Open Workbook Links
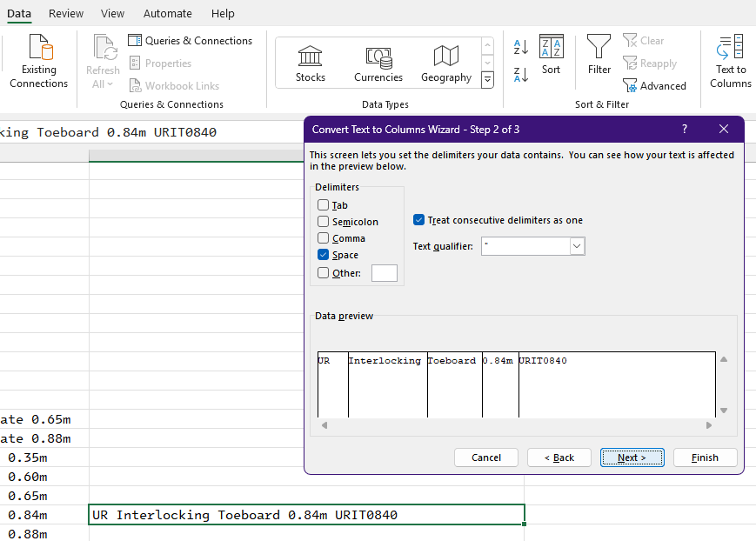Viewport: 756px width, 541px height. coord(174,86)
